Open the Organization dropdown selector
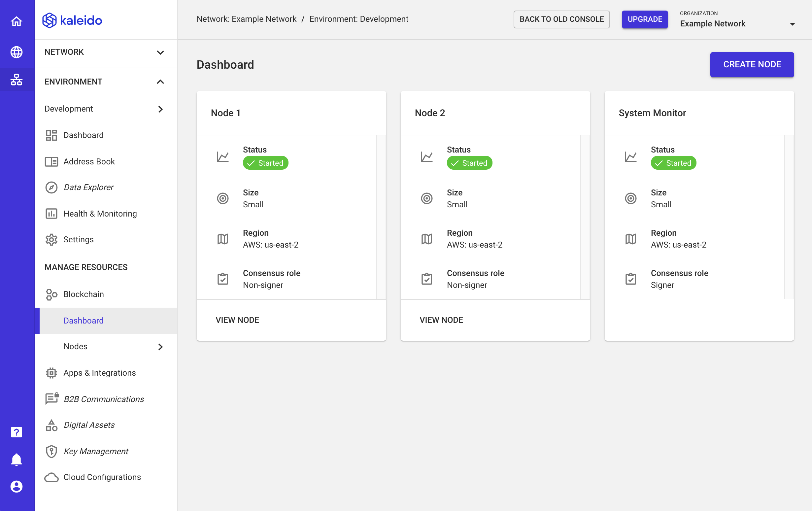This screenshot has width=812, height=511. click(x=738, y=23)
